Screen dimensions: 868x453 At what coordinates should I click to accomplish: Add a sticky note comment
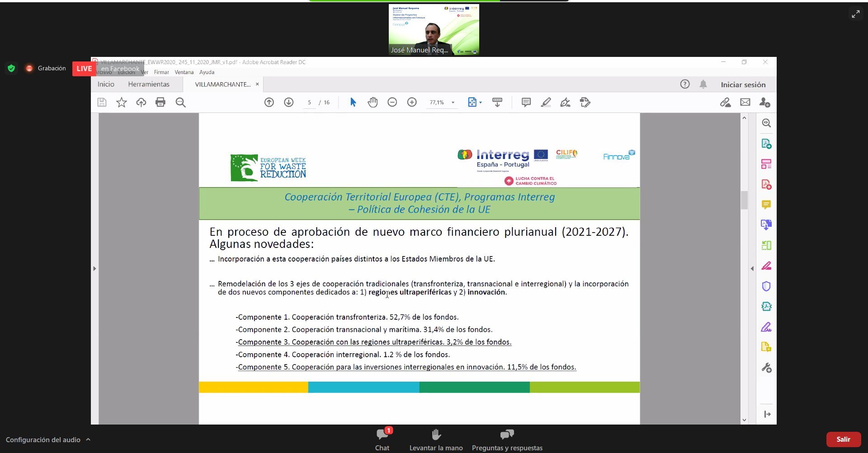(526, 103)
